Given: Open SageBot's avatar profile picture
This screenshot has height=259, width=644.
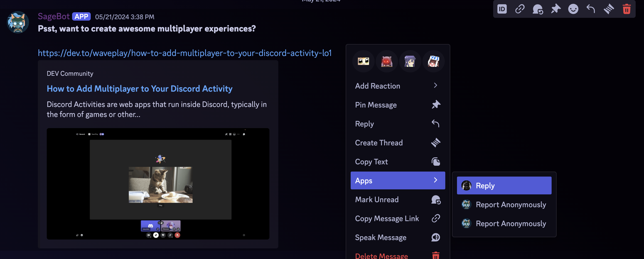Looking at the screenshot, I should pyautogui.click(x=18, y=22).
